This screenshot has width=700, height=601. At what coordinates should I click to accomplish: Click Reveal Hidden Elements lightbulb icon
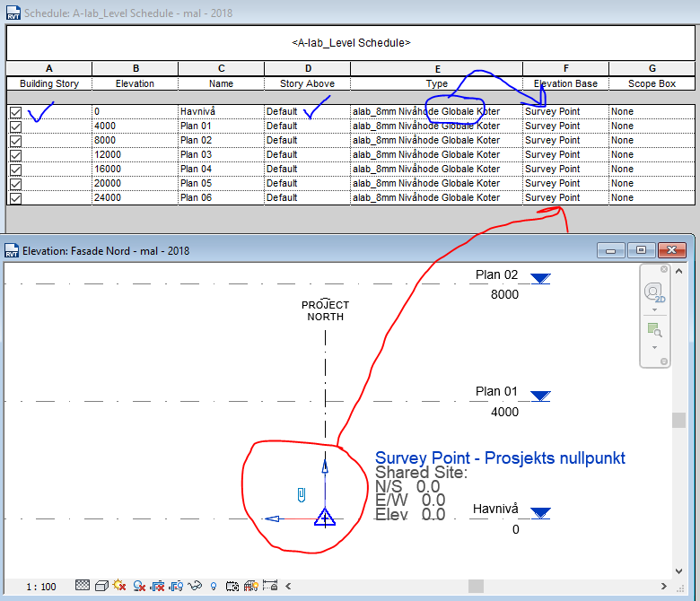coord(214,586)
